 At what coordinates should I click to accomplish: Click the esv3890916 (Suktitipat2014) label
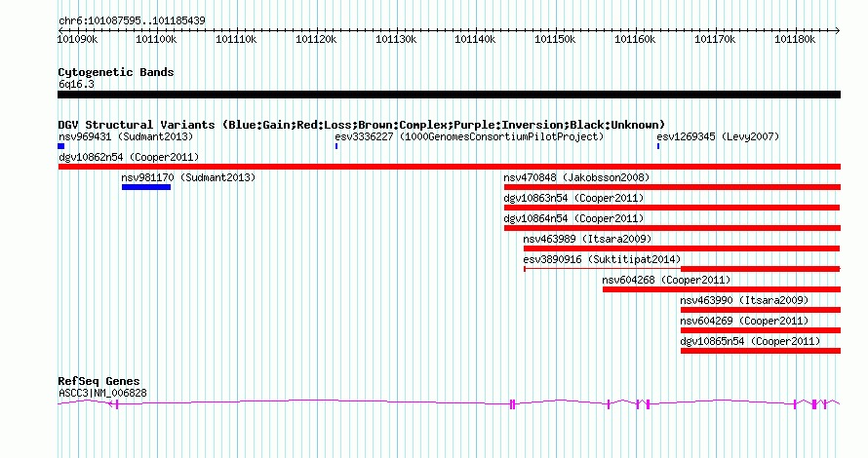[603, 259]
